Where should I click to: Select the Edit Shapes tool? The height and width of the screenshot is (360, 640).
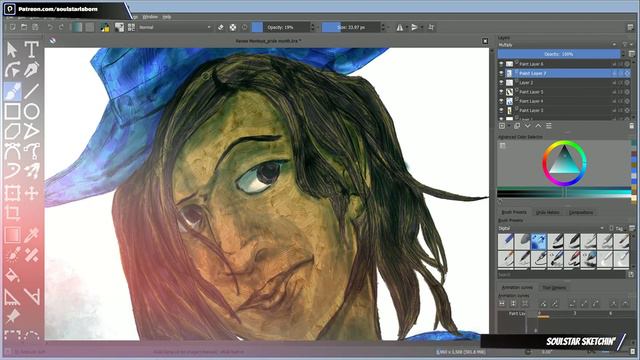(12, 70)
